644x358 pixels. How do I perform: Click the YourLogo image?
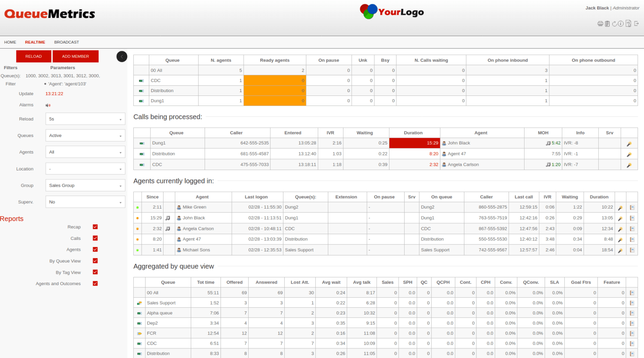[392, 12]
